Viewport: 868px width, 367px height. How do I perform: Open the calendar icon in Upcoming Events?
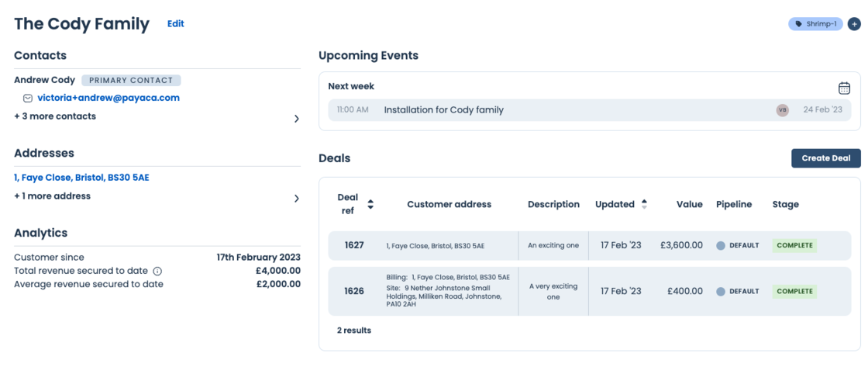point(844,88)
